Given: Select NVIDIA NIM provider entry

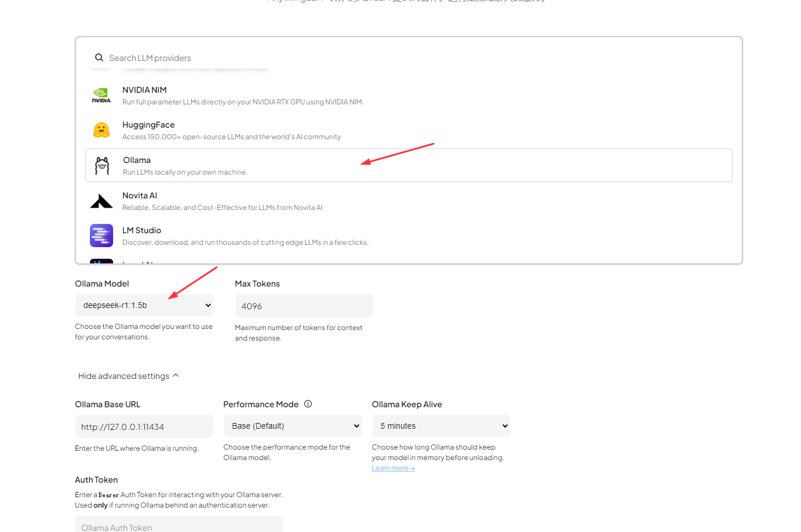Looking at the screenshot, I should pos(409,95).
